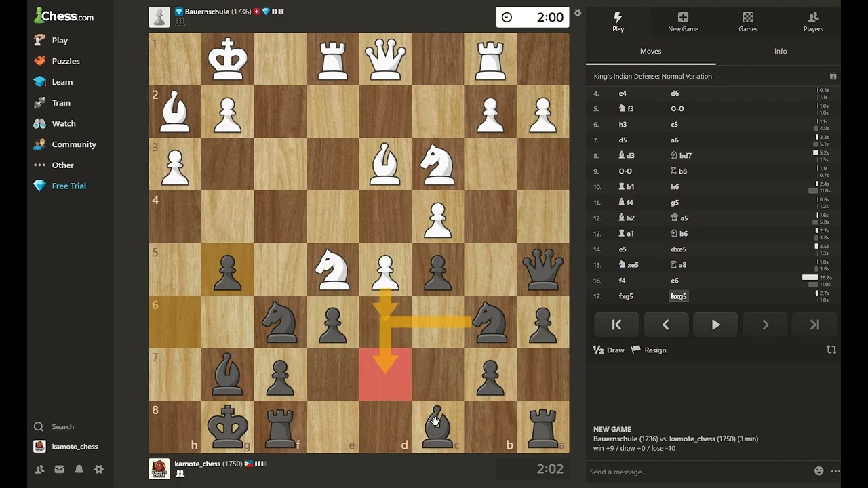Open chat options three-dots menu
Image resolution: width=868 pixels, height=488 pixels.
point(835,471)
